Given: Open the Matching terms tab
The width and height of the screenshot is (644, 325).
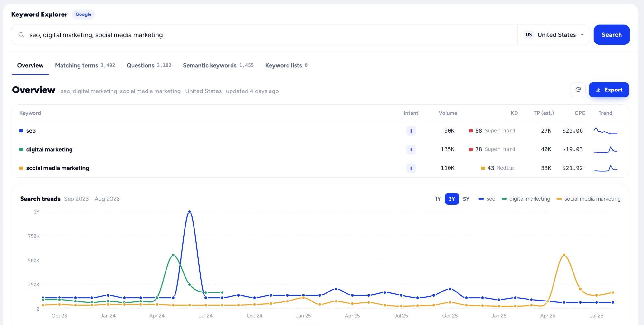Looking at the screenshot, I should point(85,65).
